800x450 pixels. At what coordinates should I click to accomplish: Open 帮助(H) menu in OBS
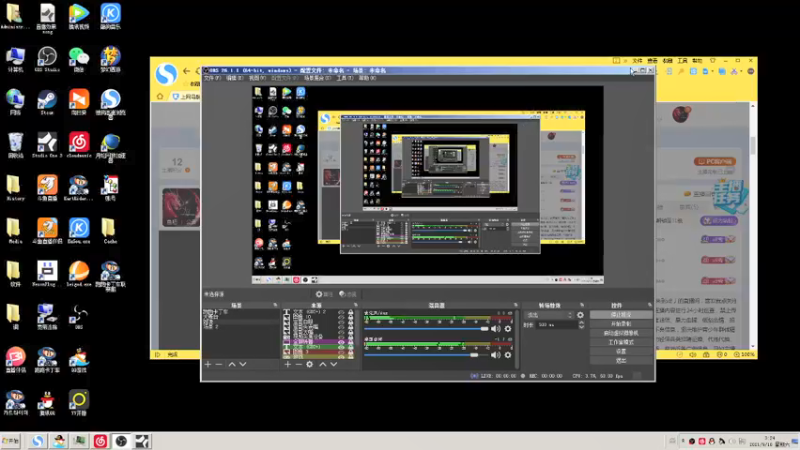367,78
